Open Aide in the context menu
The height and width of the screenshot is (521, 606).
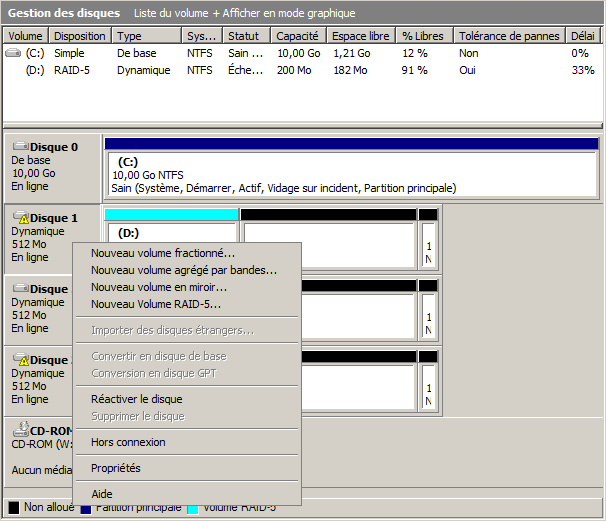[102, 494]
